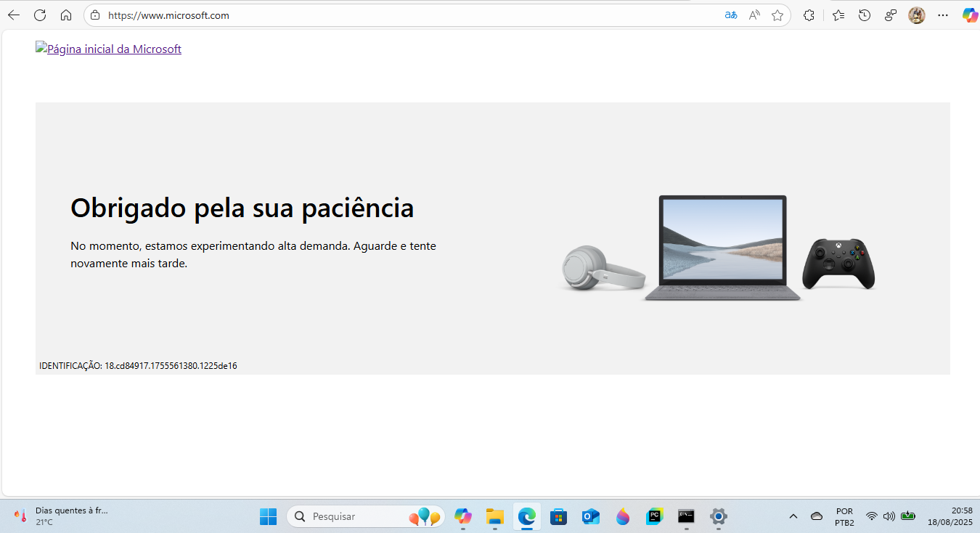Open the user profile avatar
The height and width of the screenshot is (533, 980).
[917, 15]
